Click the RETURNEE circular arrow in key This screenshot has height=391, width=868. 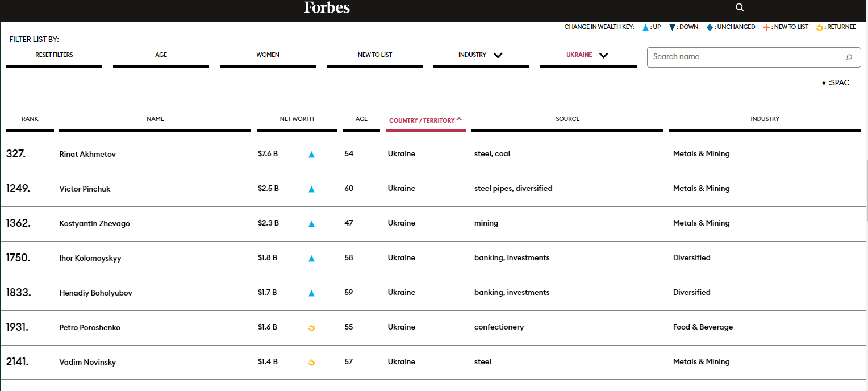819,27
